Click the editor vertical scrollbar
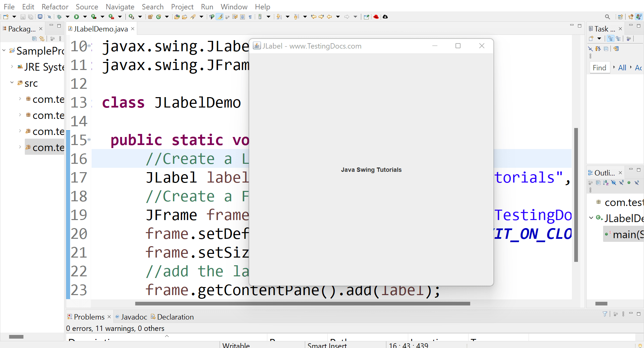The image size is (644, 348). (576, 195)
